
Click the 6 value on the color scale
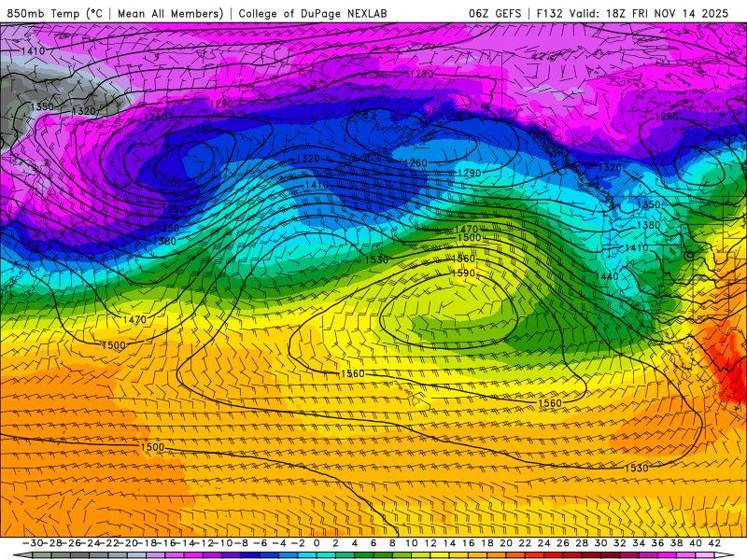coord(373,543)
